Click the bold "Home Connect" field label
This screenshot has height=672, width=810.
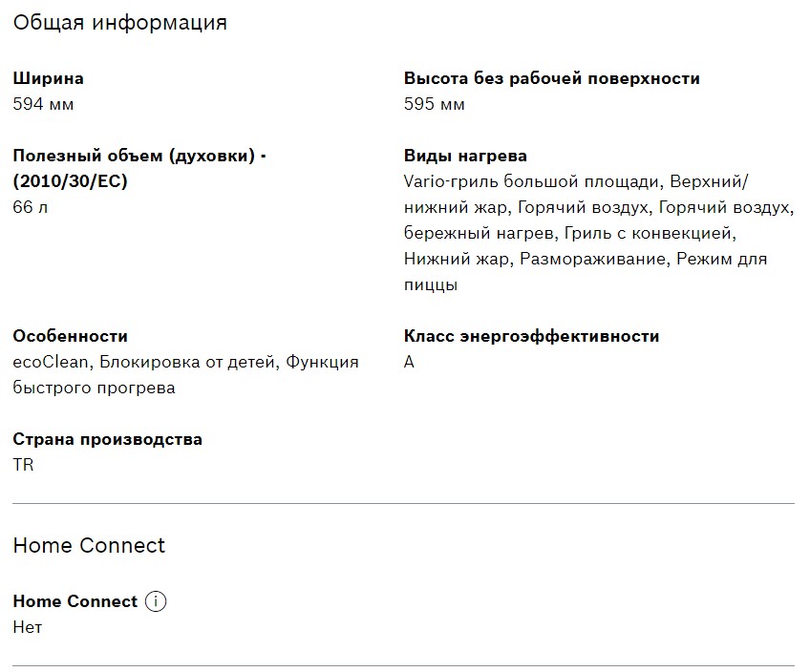click(75, 601)
